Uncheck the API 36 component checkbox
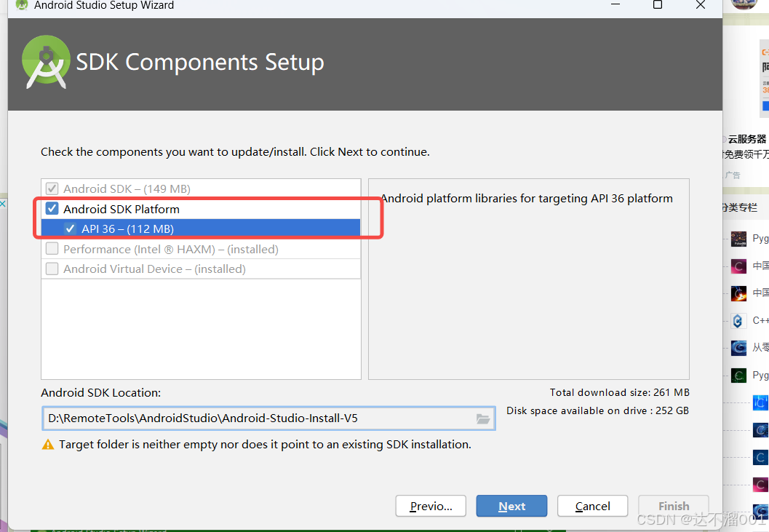Viewport: 769px width, 532px height. [x=70, y=229]
